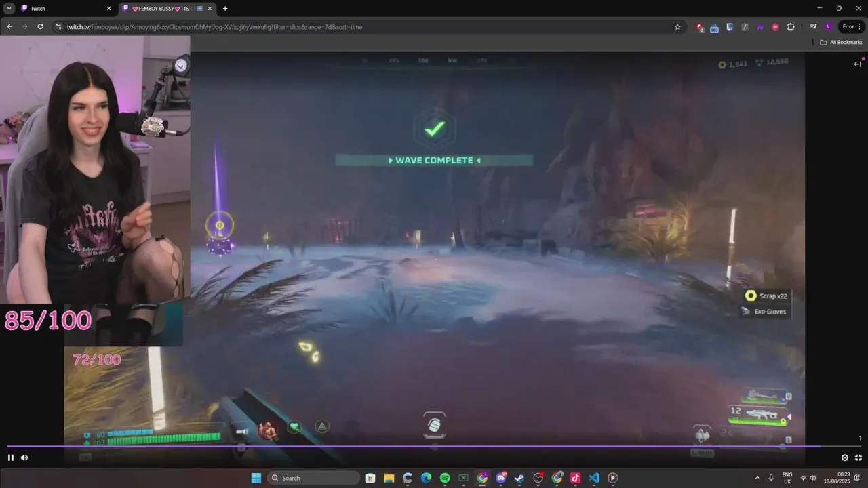Switch the ENG UK input language
This screenshot has width=868, height=488.
787,478
